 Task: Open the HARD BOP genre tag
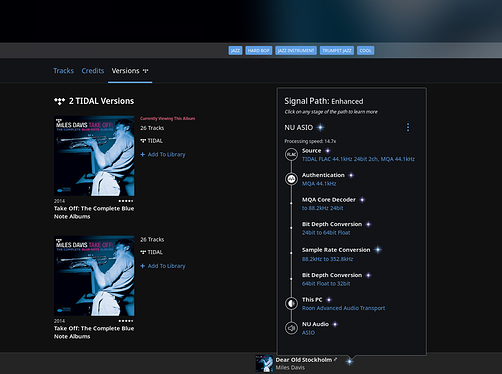point(259,51)
